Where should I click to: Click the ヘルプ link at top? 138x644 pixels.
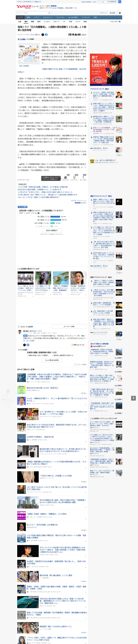(x=94, y=2)
